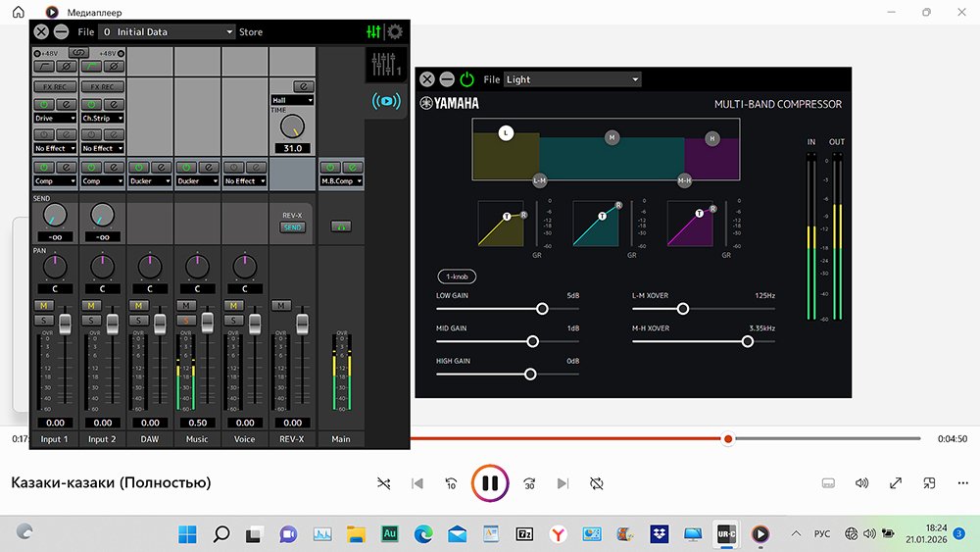980x552 pixels.
Task: Open Dropbox from the taskbar
Action: (x=659, y=533)
